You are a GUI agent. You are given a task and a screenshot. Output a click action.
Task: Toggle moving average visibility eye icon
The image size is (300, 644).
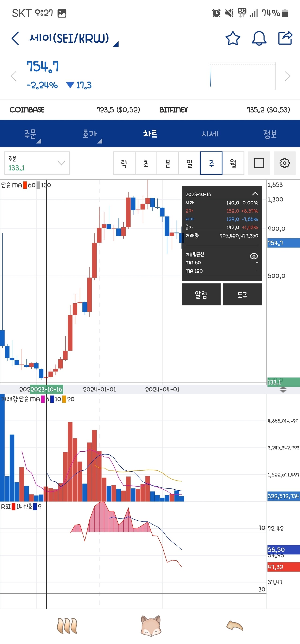(x=254, y=256)
